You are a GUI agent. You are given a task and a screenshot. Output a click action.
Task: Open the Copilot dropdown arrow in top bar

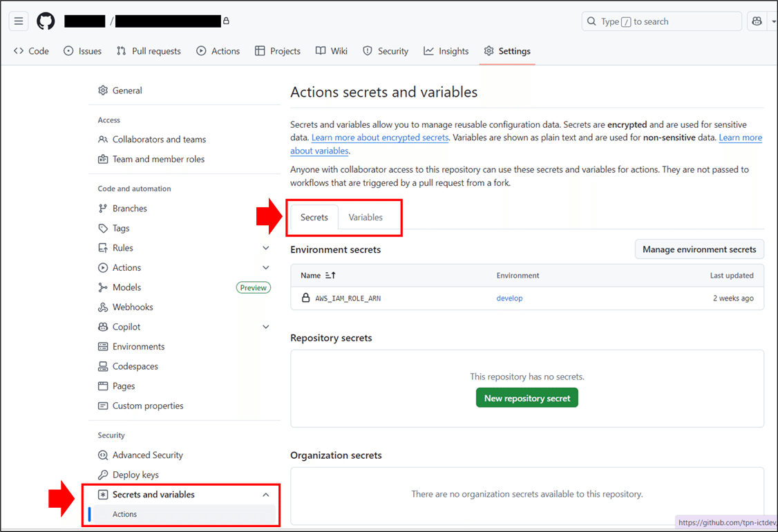pyautogui.click(x=775, y=21)
